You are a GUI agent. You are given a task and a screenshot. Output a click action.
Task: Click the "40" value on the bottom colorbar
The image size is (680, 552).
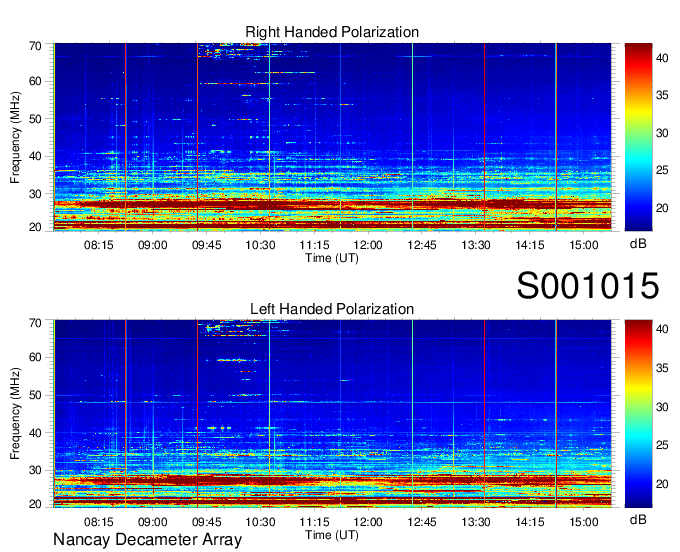(x=662, y=329)
